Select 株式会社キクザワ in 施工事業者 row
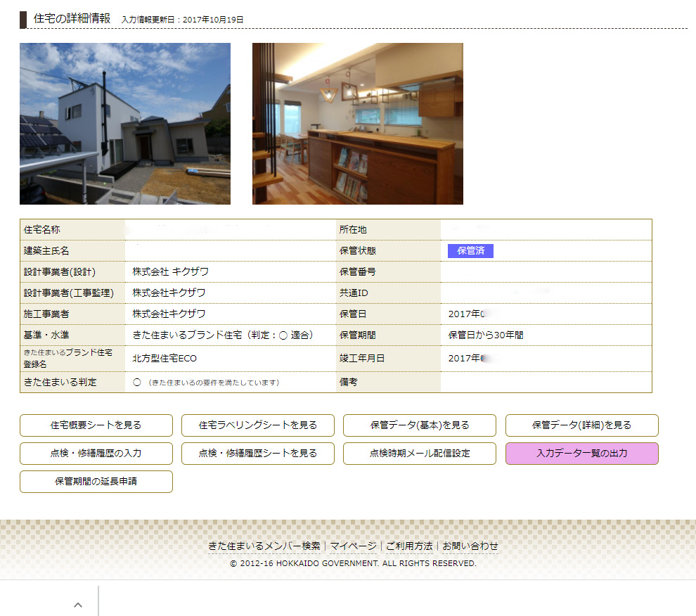The height and width of the screenshot is (616, 696). coord(169,314)
